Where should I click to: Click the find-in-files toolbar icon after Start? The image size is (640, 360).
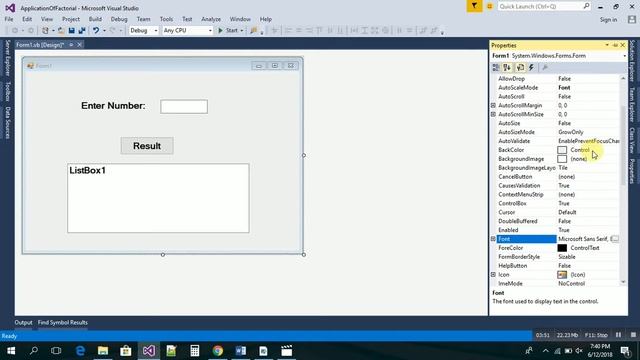tap(253, 31)
